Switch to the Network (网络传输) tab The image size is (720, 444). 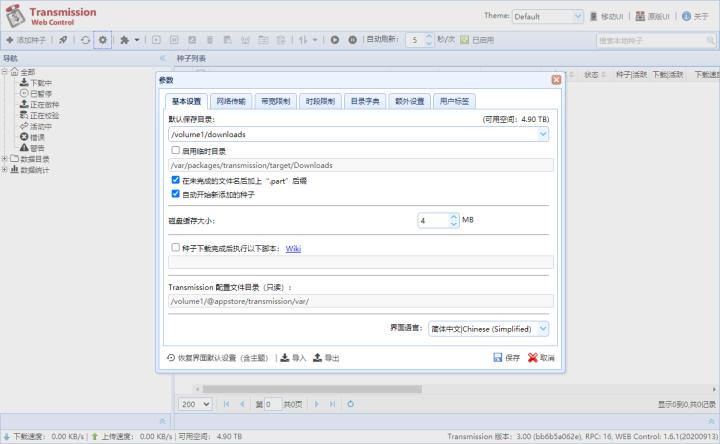coord(231,101)
